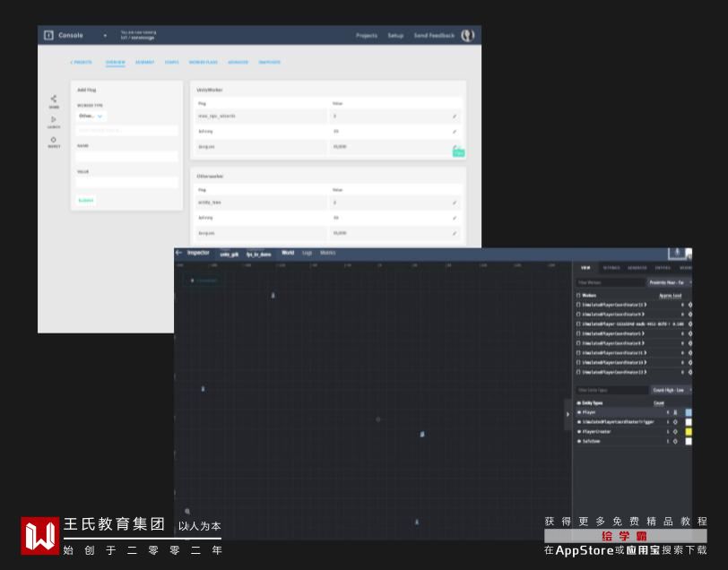Toggle visibility of all Entity Types
Screen dimensions: 728x570
point(579,403)
